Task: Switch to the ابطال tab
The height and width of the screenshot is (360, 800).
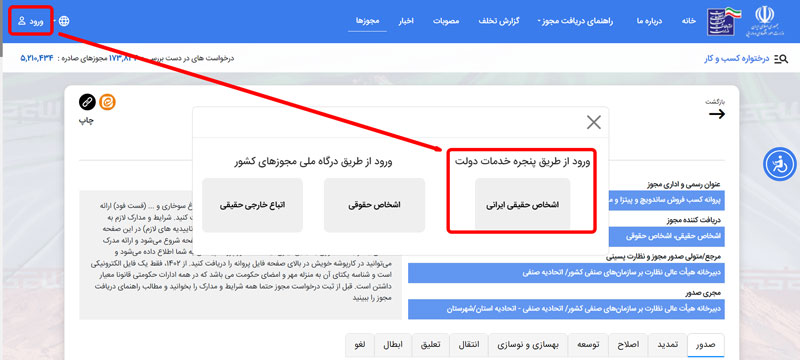Action: [x=393, y=344]
